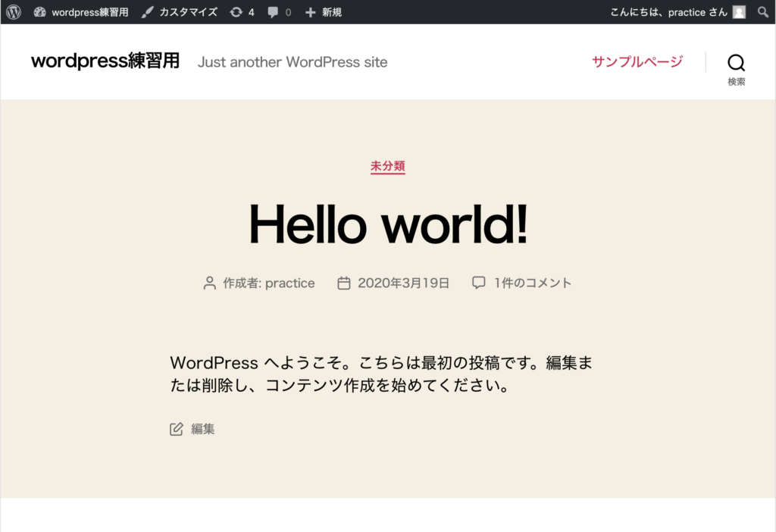The height and width of the screenshot is (532, 776).
Task: Open the 未分類 category link
Action: (x=387, y=166)
